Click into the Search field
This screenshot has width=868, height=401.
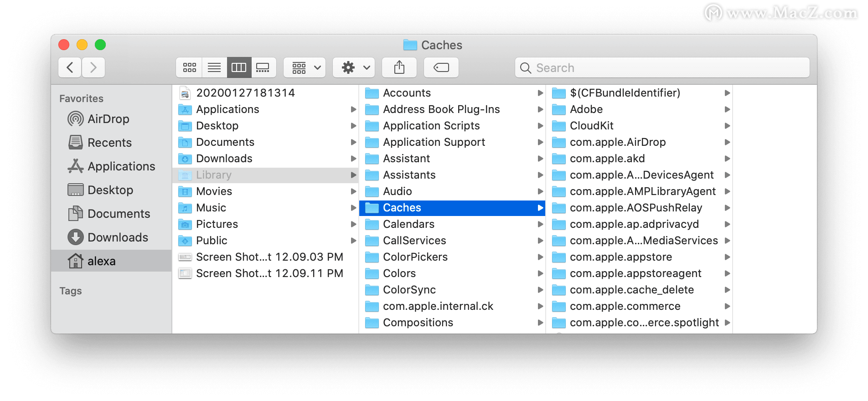(662, 67)
